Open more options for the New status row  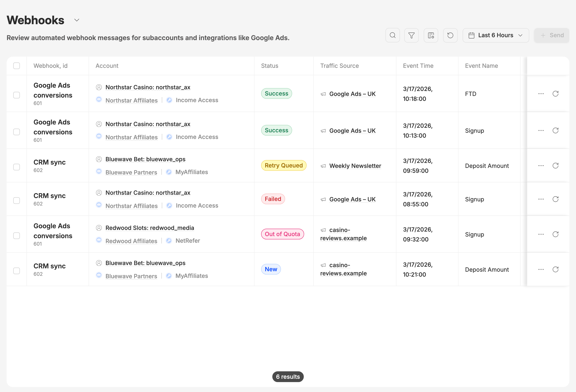click(x=541, y=269)
